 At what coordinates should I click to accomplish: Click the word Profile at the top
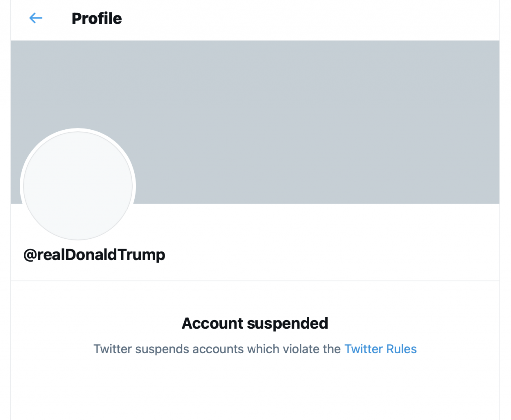point(96,18)
